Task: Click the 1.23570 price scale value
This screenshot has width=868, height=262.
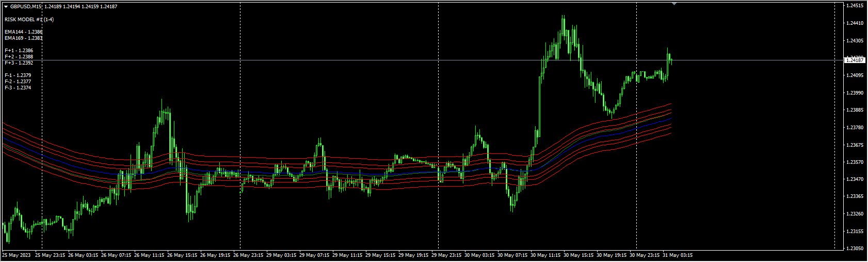Action: coord(855,162)
